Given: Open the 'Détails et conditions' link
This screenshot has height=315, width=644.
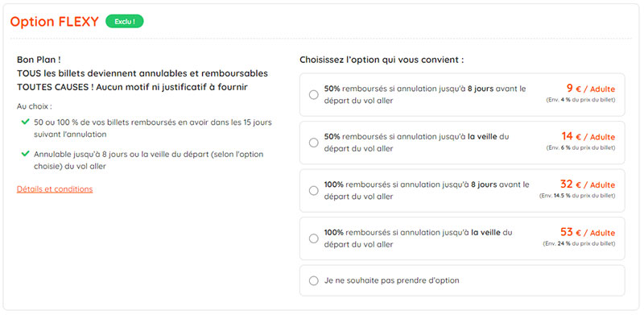Looking at the screenshot, I should coord(55,189).
